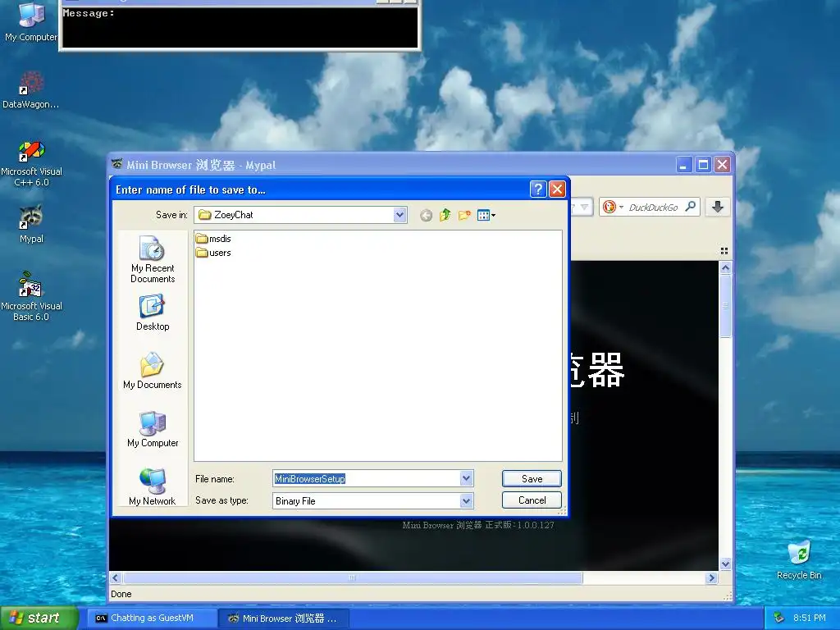Go up one folder level
This screenshot has width=840, height=630.
click(x=445, y=216)
